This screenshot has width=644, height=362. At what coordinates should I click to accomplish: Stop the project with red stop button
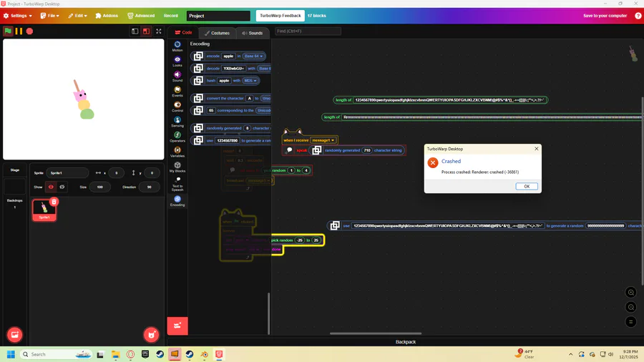pyautogui.click(x=29, y=31)
